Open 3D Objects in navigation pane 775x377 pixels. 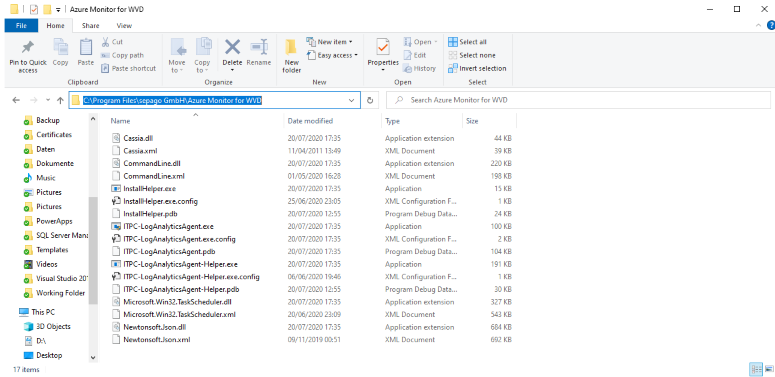click(x=53, y=327)
